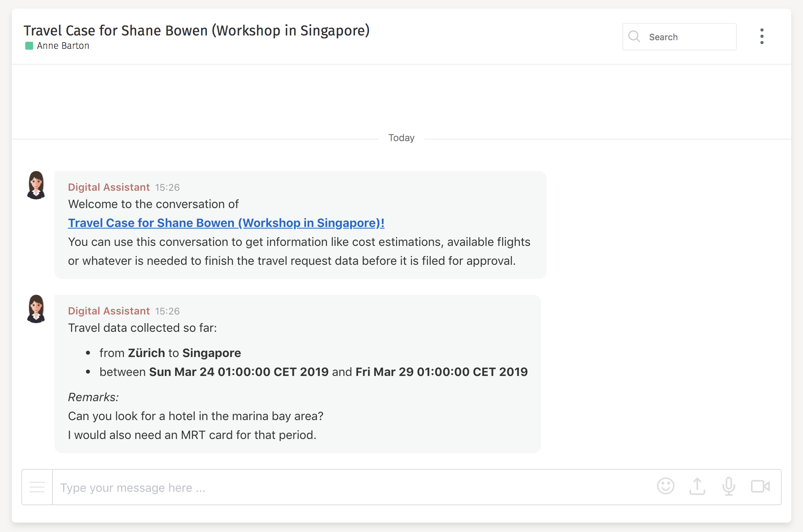Click the first Digital Assistant avatar
This screenshot has width=803, height=532.
36,185
